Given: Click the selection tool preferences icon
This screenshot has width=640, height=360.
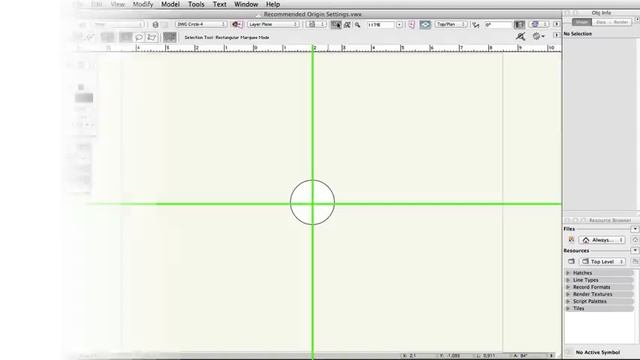Looking at the screenshot, I should pos(169,37).
